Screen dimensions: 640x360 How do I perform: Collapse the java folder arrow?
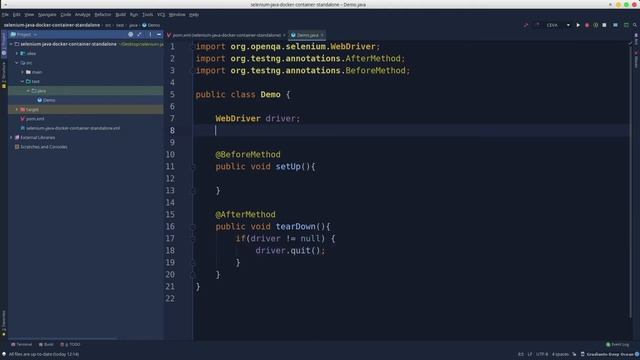pos(28,91)
